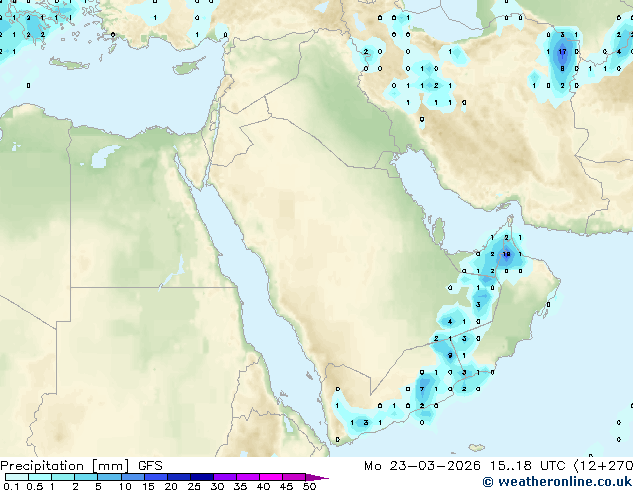
Task: Click the legend tick label "40"
Action: [263, 486]
